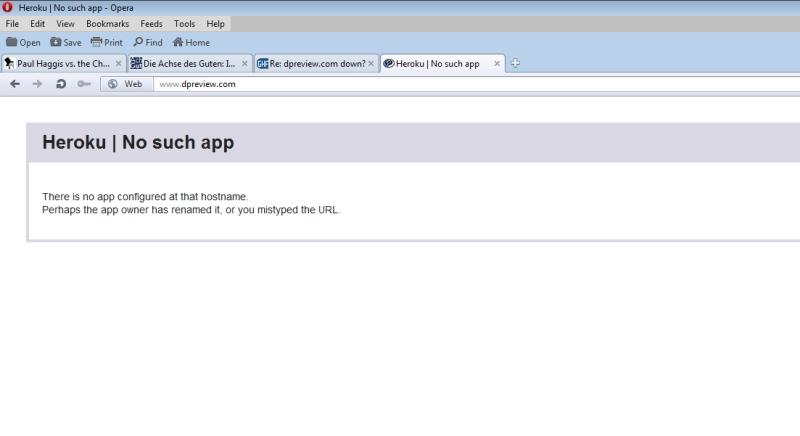Close the Paul Haggis tab
Screen dimensions: 800x436
click(x=118, y=64)
